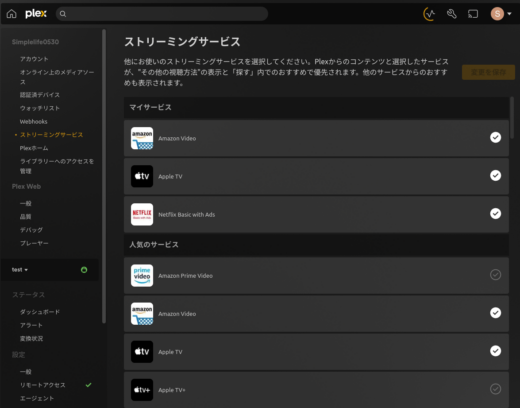The width and height of the screenshot is (520, 408).
Task: Click the sidebar scrollbar
Action: [104, 176]
